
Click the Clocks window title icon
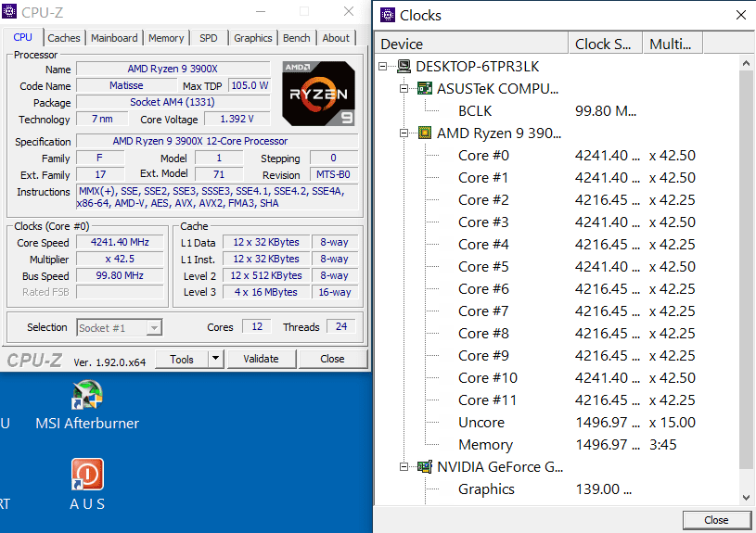(388, 15)
